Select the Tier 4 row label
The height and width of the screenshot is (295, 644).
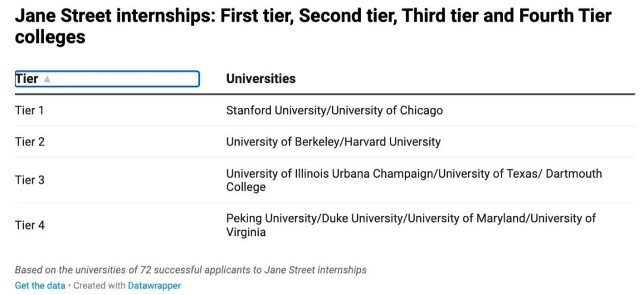[x=30, y=225]
